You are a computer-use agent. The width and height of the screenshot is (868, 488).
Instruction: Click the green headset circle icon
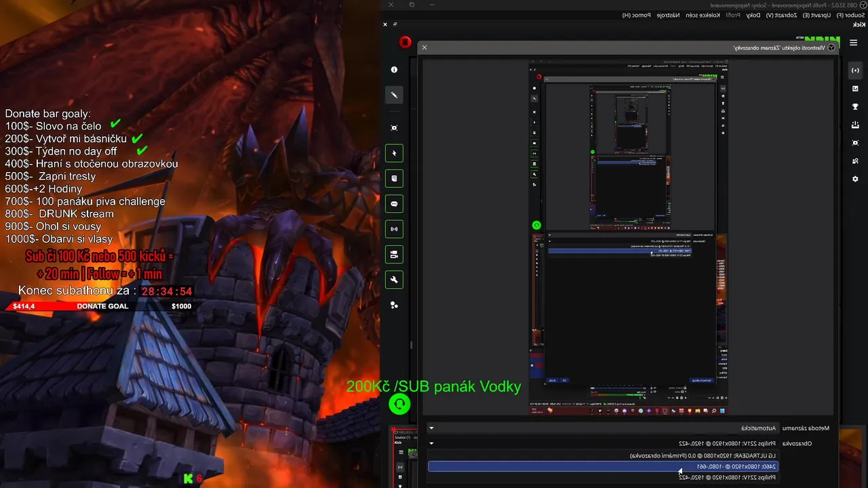[399, 405]
